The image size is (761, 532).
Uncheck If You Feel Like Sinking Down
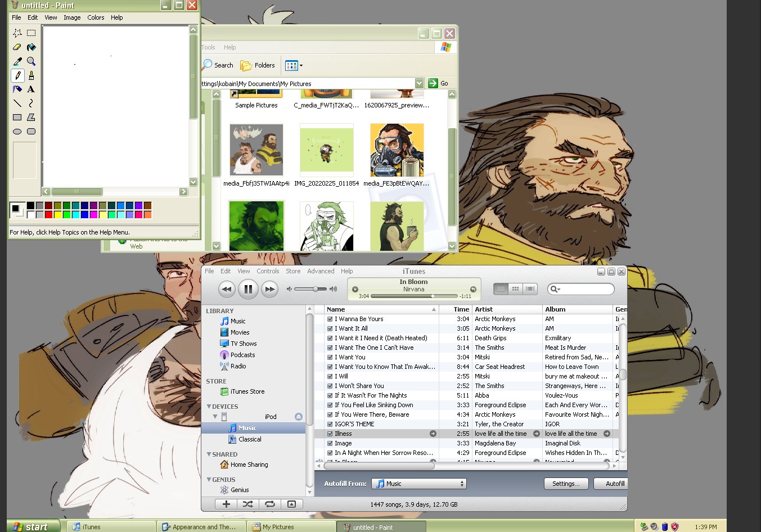(x=330, y=405)
